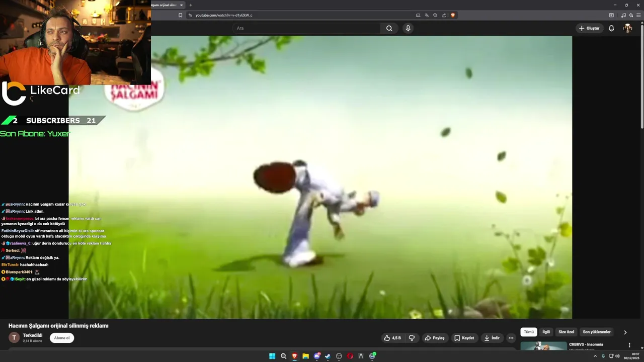This screenshot has width=644, height=362.
Task: Click the video title Hacının Şalgamı orijinal silinmiş reklamı
Action: (58, 326)
